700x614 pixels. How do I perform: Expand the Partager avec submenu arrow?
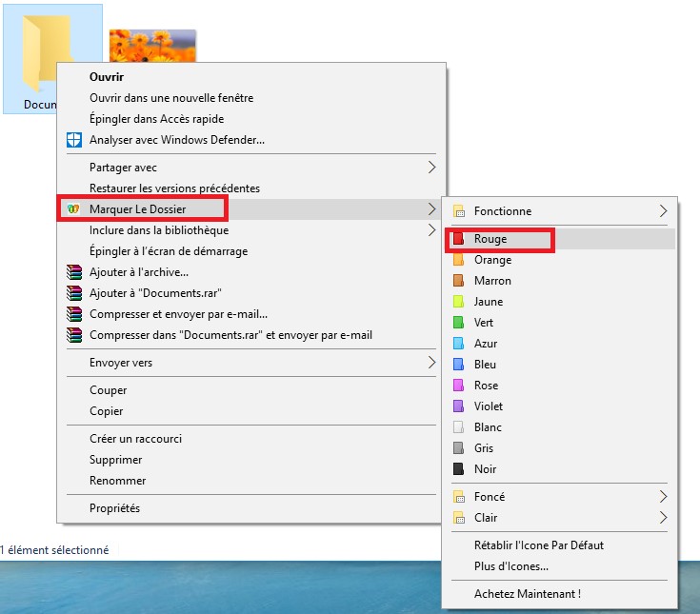430,168
